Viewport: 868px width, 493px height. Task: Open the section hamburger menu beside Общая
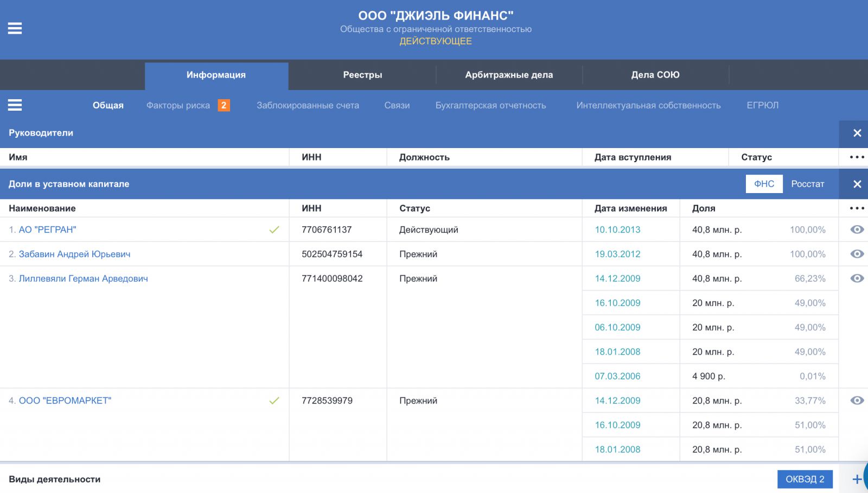tap(15, 105)
